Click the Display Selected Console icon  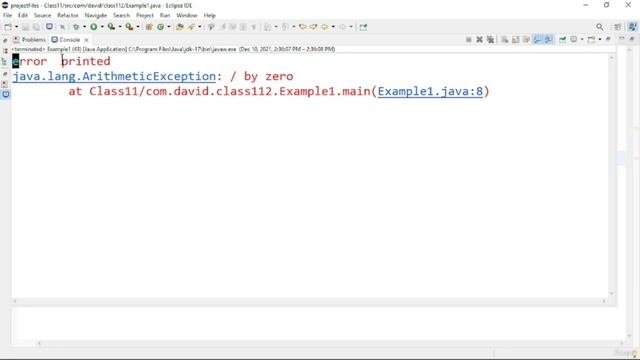(x=573, y=40)
